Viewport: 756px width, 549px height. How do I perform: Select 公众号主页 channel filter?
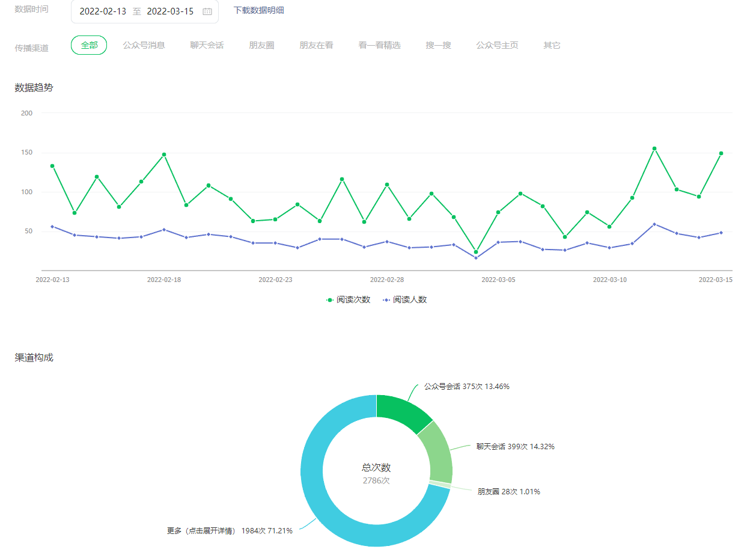coord(497,45)
